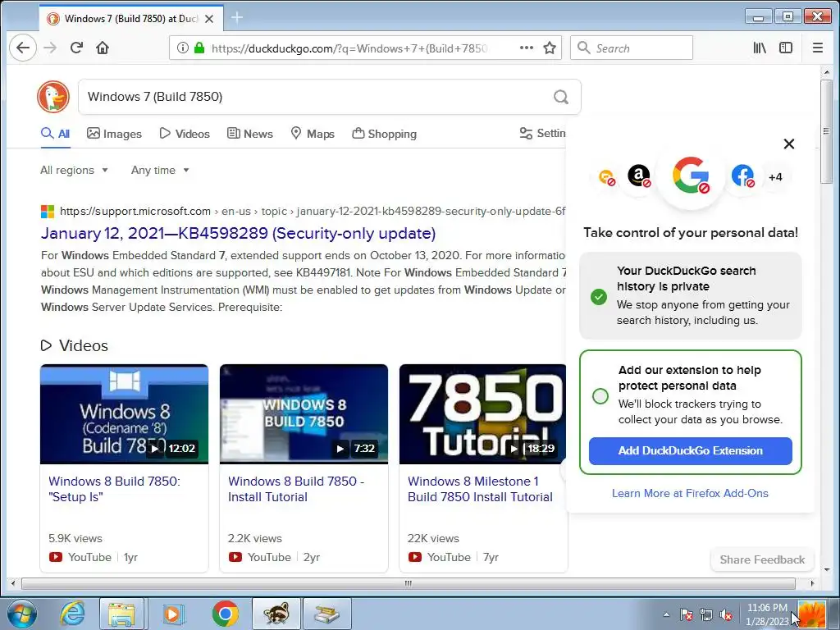Expand the All regions dropdown
This screenshot has height=630, width=840.
(x=75, y=170)
